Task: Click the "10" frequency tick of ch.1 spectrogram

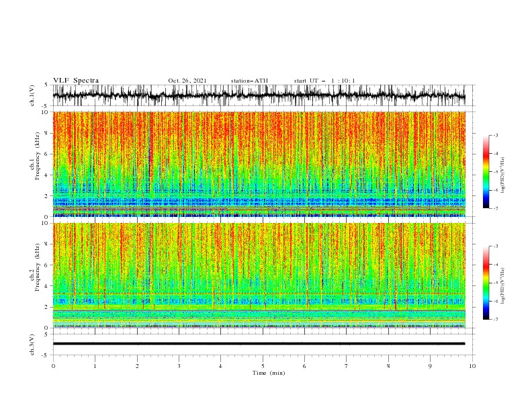Action: point(45,112)
